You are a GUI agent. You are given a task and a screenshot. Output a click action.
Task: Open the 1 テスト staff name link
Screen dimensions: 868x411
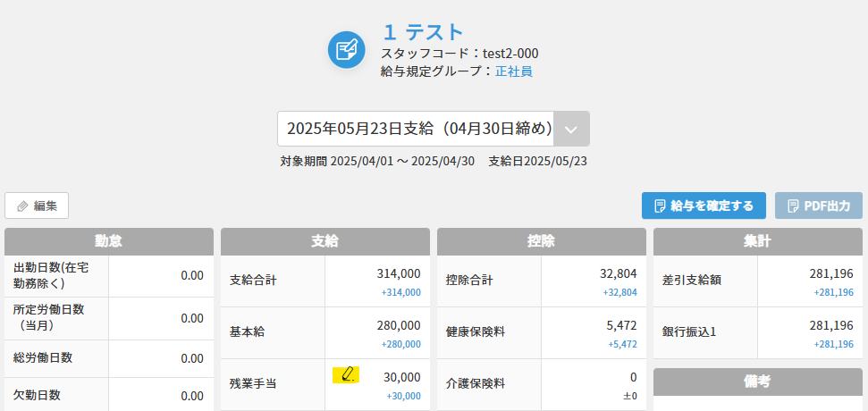pos(424,32)
